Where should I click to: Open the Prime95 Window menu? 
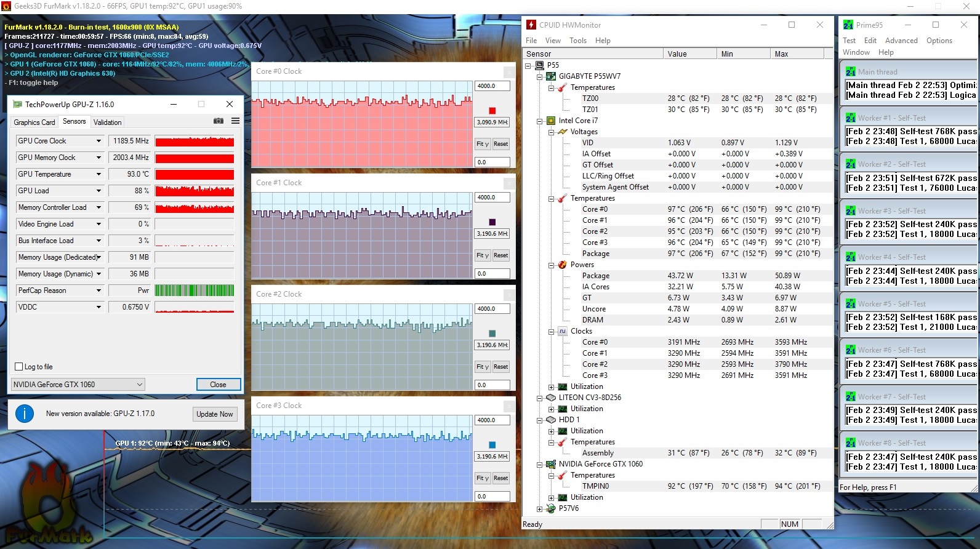[856, 52]
